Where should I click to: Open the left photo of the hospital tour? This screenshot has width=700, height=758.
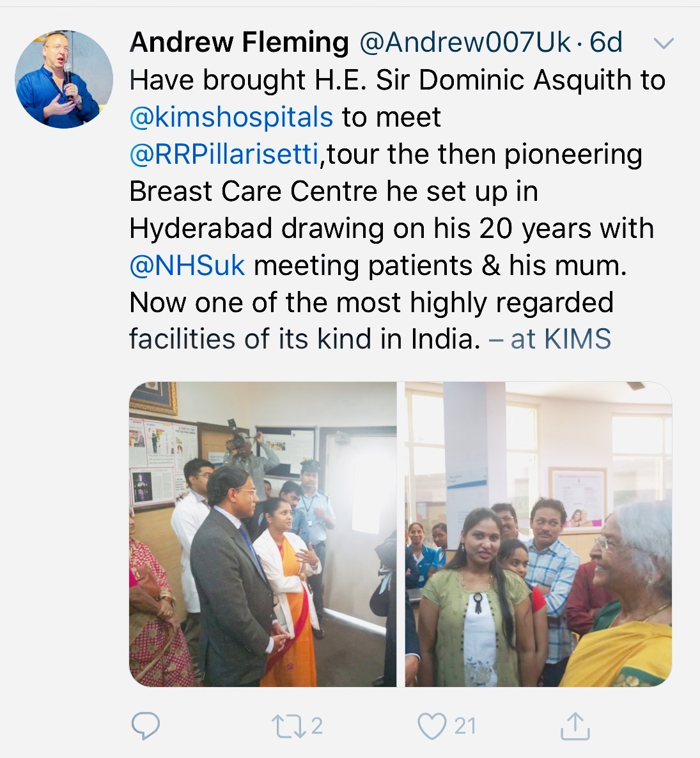tap(263, 534)
